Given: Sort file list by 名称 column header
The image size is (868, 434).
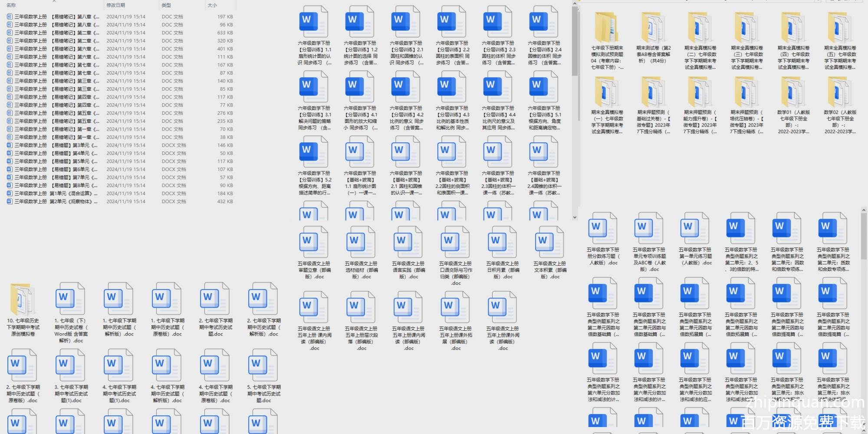Looking at the screenshot, I should pyautogui.click(x=11, y=5).
